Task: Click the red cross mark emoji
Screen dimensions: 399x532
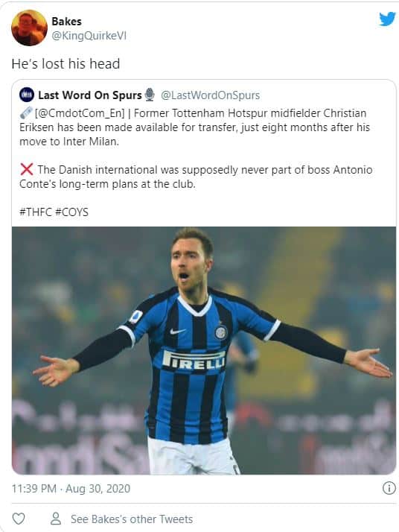Action: [x=27, y=169]
